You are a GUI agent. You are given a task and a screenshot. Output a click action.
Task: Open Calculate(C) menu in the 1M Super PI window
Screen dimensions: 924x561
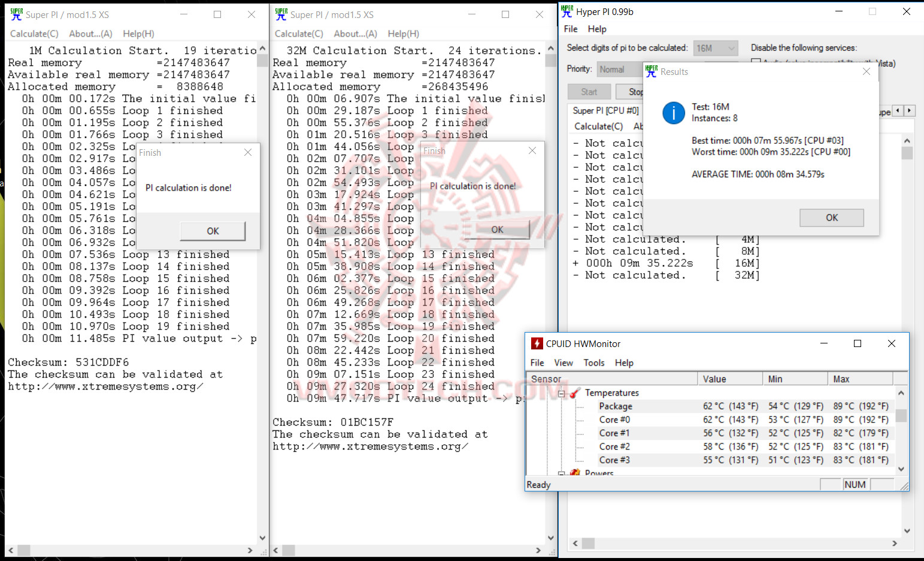point(34,34)
